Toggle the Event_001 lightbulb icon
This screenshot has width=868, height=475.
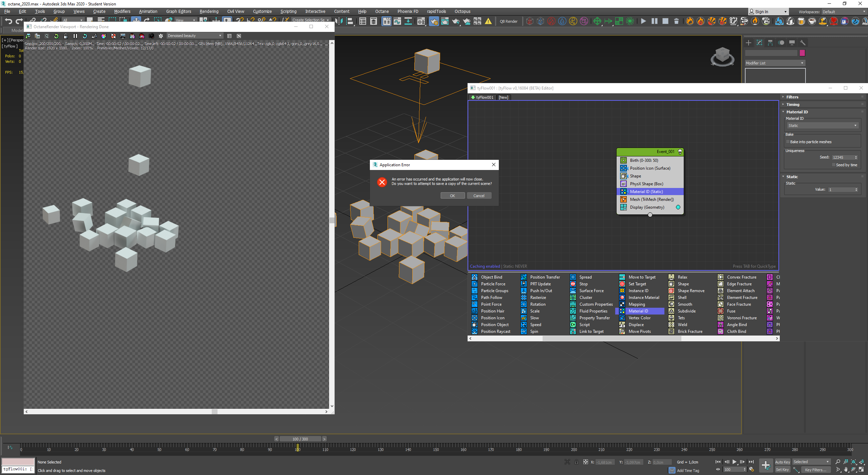pyautogui.click(x=680, y=152)
